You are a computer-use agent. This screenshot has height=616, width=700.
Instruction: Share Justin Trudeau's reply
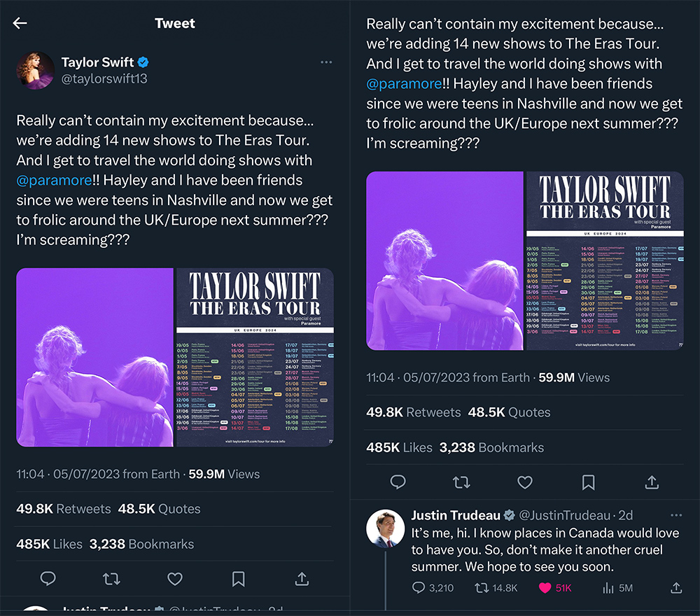coord(676,588)
